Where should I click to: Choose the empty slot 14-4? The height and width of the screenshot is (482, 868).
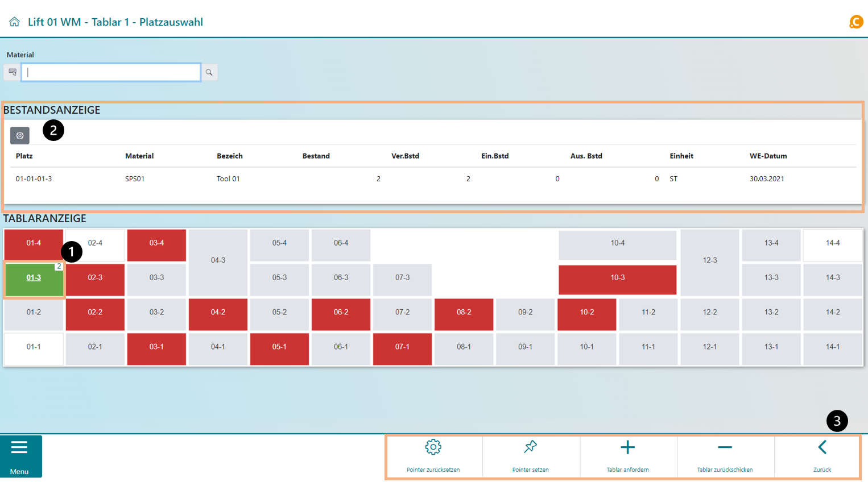click(832, 243)
